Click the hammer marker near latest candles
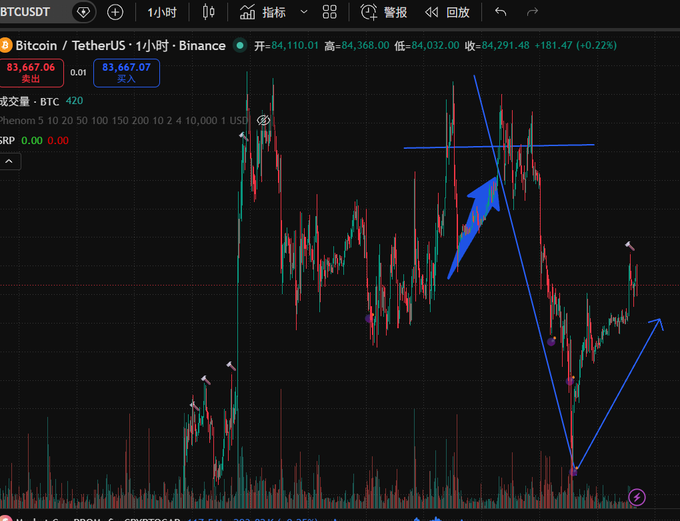The image size is (680, 521). [630, 246]
